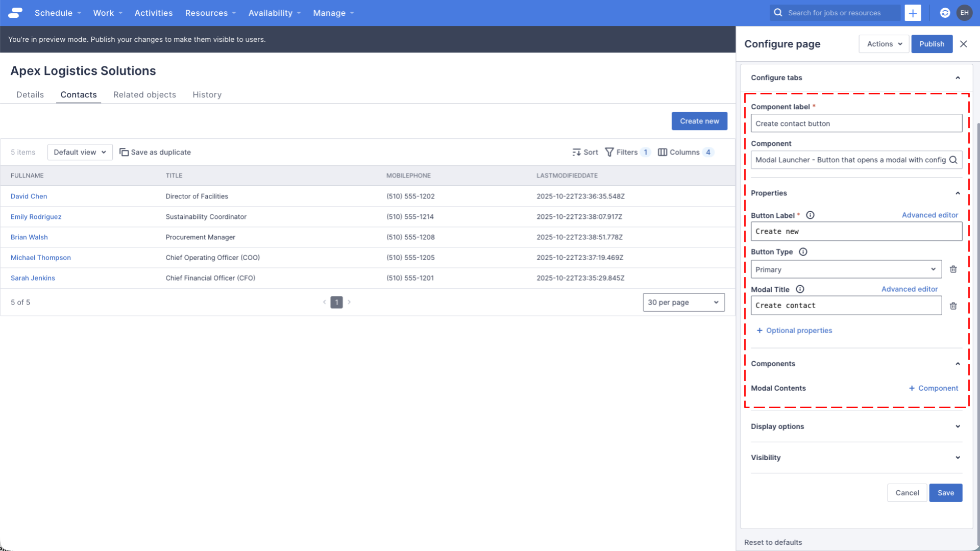Open the global search magnifier icon
This screenshot has height=551, width=980.
coord(778,13)
